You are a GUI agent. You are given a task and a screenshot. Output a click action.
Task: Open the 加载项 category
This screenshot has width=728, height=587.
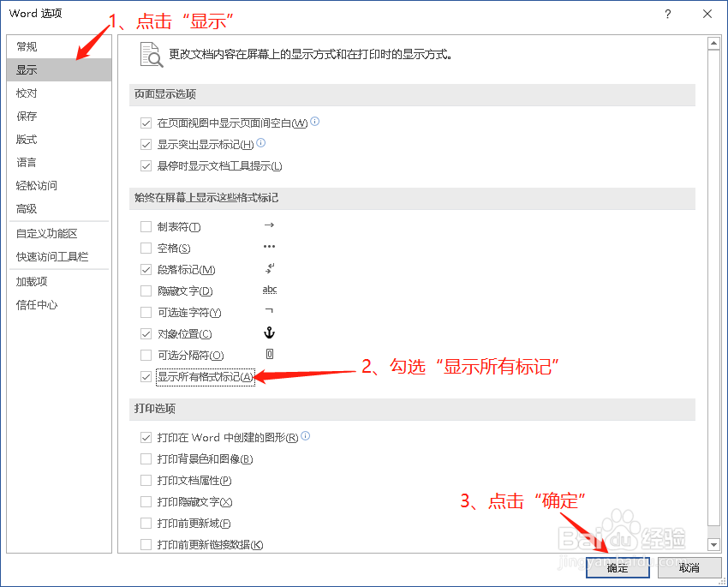click(x=59, y=282)
